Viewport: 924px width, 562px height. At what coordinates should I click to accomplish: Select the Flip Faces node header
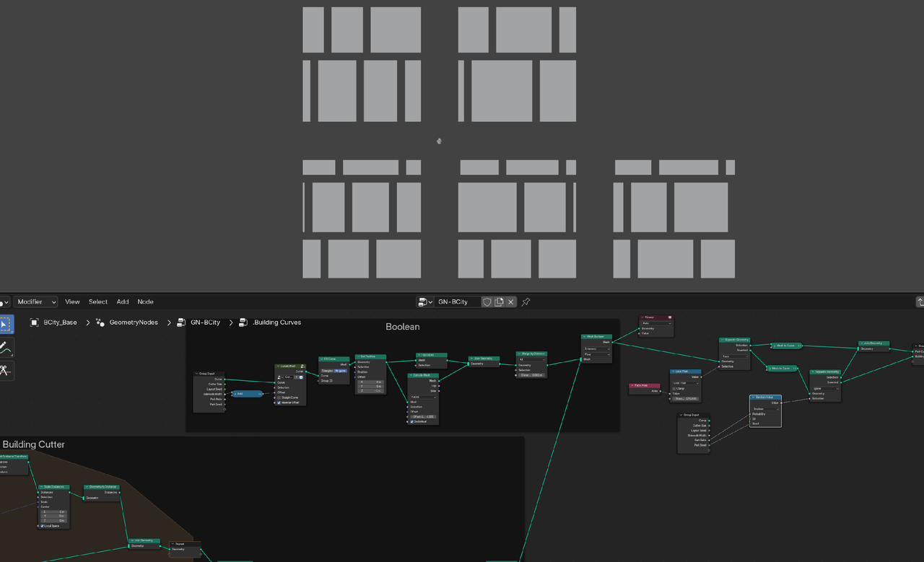coord(432,355)
